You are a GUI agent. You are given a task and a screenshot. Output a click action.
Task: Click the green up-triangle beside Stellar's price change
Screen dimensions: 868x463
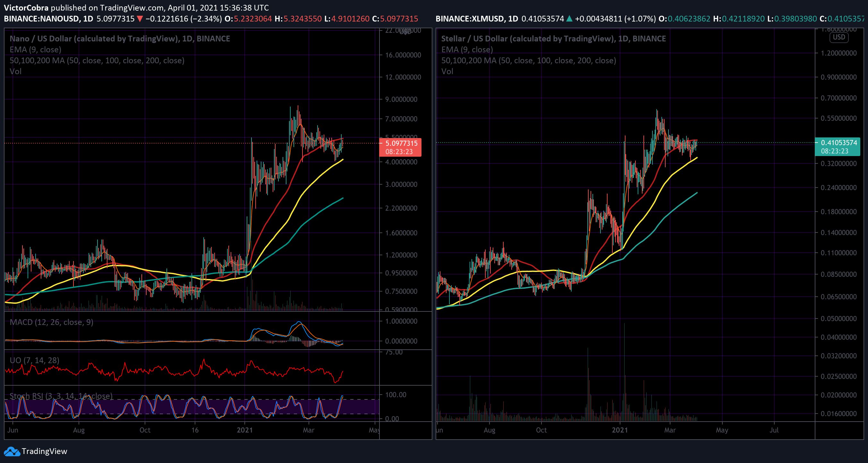569,19
